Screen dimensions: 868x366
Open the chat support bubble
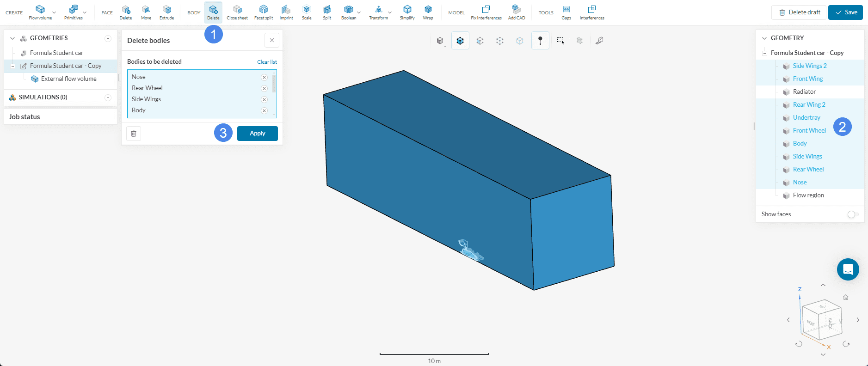coord(848,269)
